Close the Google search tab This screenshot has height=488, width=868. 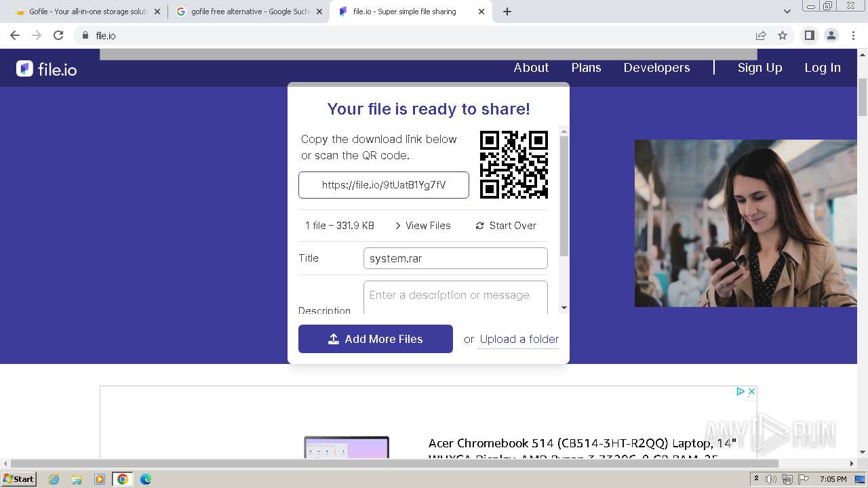click(319, 12)
